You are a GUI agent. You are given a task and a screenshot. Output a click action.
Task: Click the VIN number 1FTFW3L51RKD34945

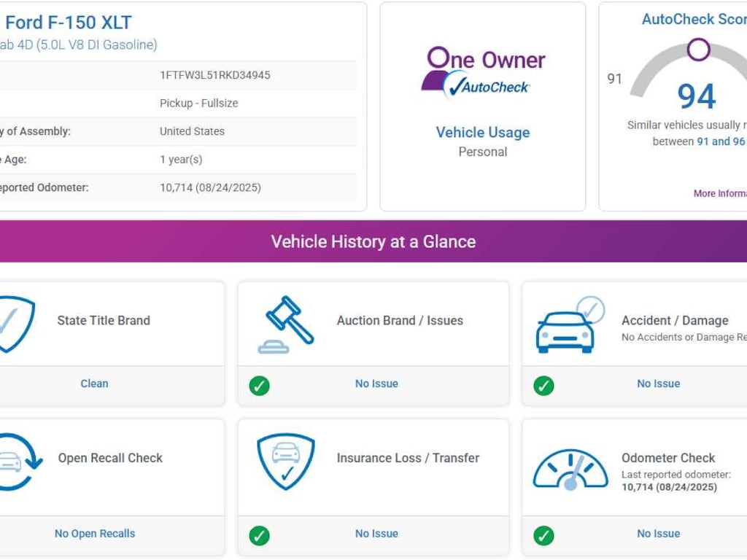click(215, 75)
